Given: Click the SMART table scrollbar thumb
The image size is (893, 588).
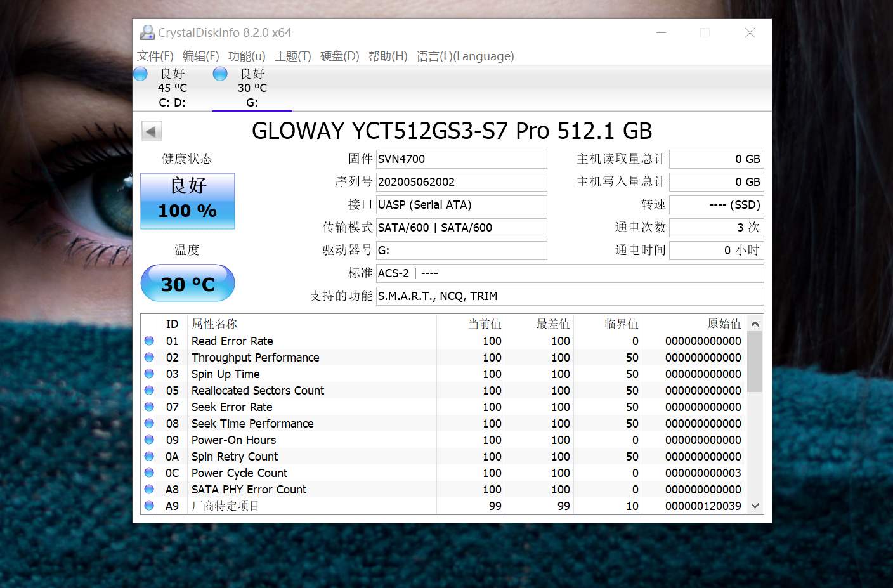Looking at the screenshot, I should [755, 362].
